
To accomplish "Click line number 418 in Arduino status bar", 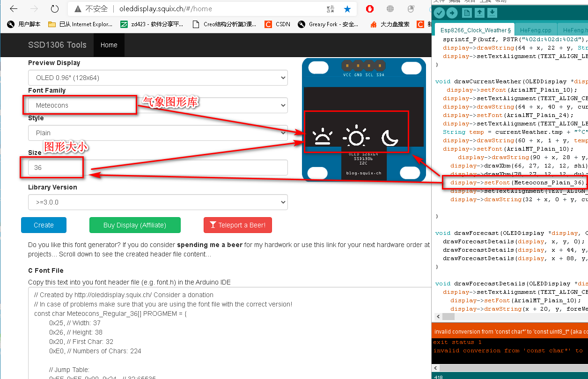I will [438, 377].
